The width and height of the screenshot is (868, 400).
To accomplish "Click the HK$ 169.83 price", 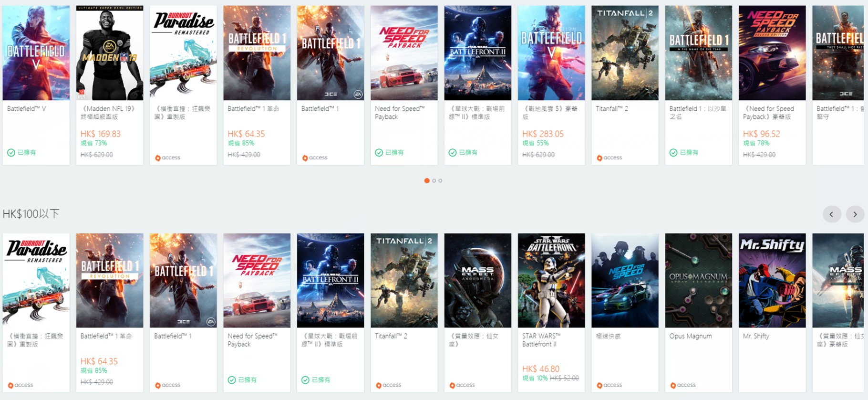I will pyautogui.click(x=101, y=134).
